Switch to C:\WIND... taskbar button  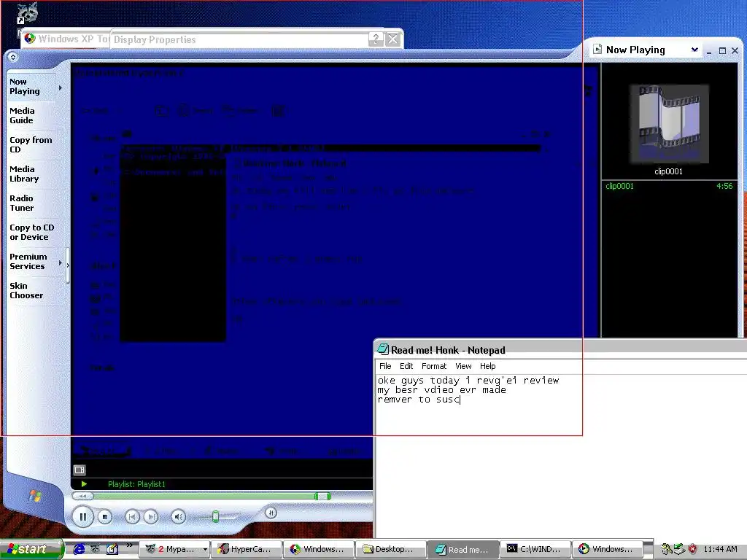(x=535, y=549)
